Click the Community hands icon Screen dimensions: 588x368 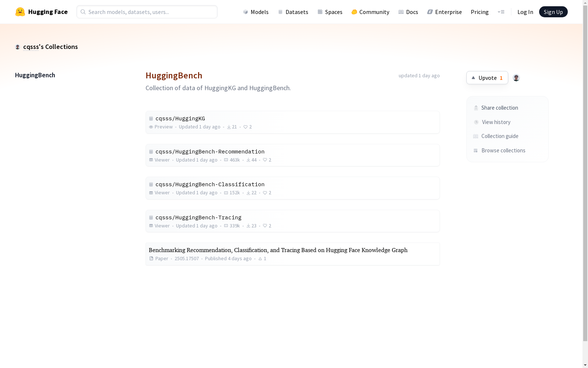[354, 12]
